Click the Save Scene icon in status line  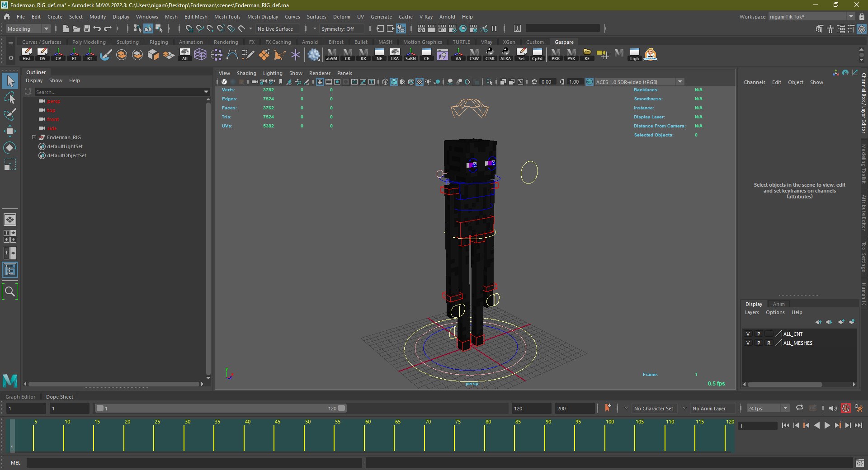(x=87, y=28)
